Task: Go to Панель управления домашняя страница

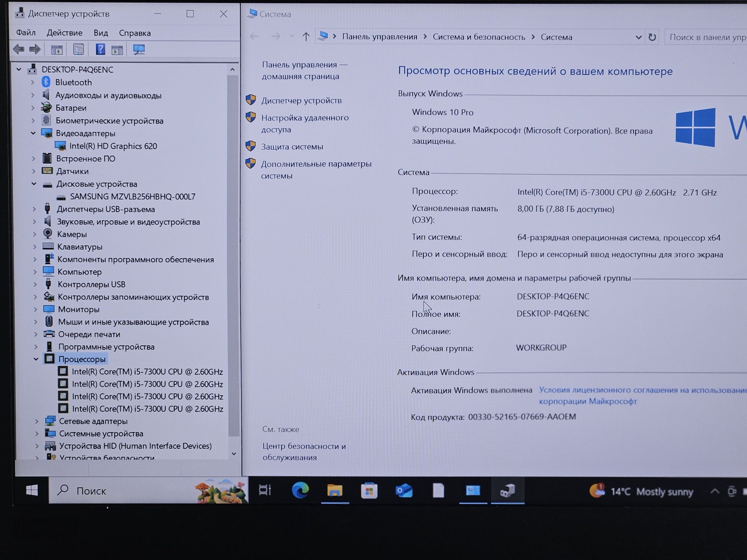Action: [x=304, y=70]
